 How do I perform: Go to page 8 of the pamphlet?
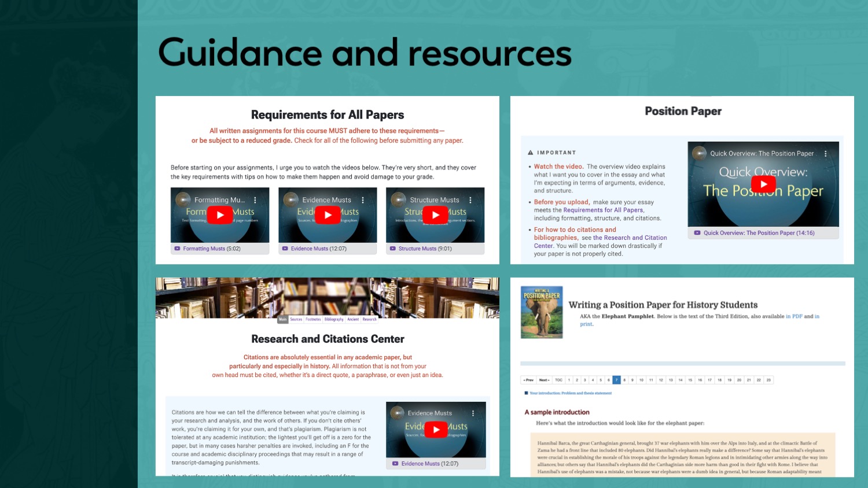tap(625, 379)
